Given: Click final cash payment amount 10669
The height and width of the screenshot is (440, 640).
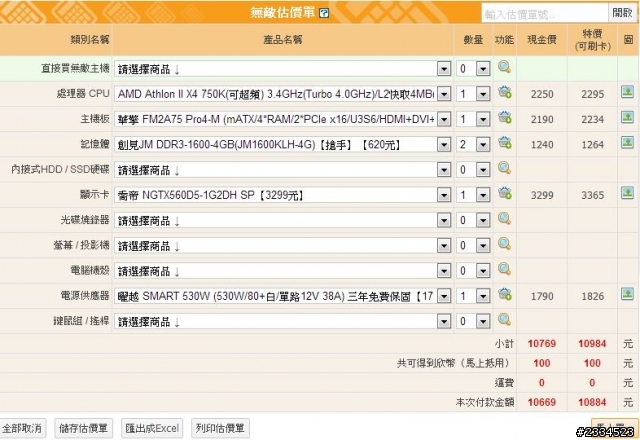Looking at the screenshot, I should pyautogui.click(x=542, y=402).
